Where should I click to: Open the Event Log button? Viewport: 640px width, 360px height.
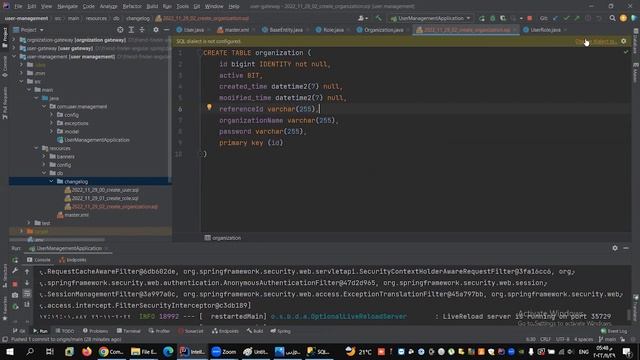613,331
